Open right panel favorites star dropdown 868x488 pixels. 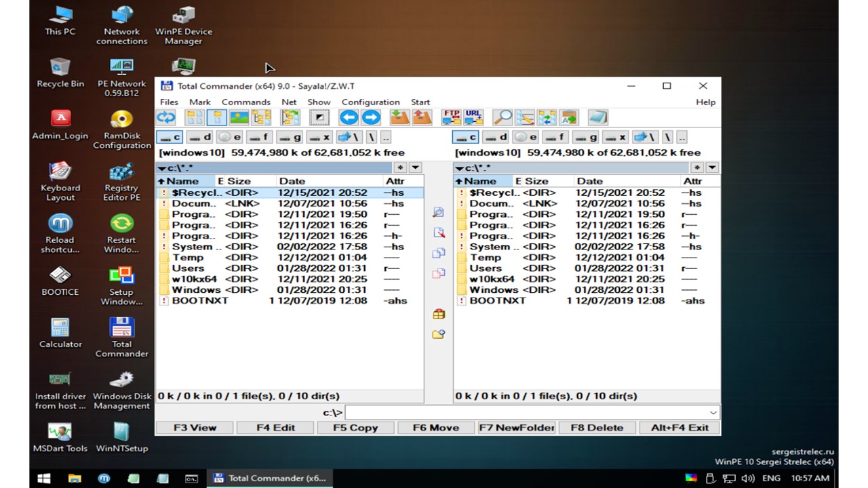(x=697, y=167)
